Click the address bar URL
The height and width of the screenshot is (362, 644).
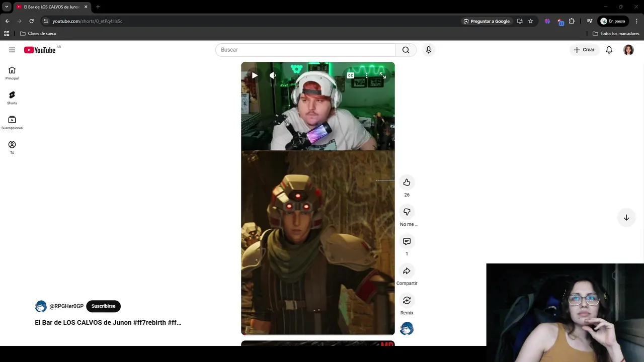[88, 21]
